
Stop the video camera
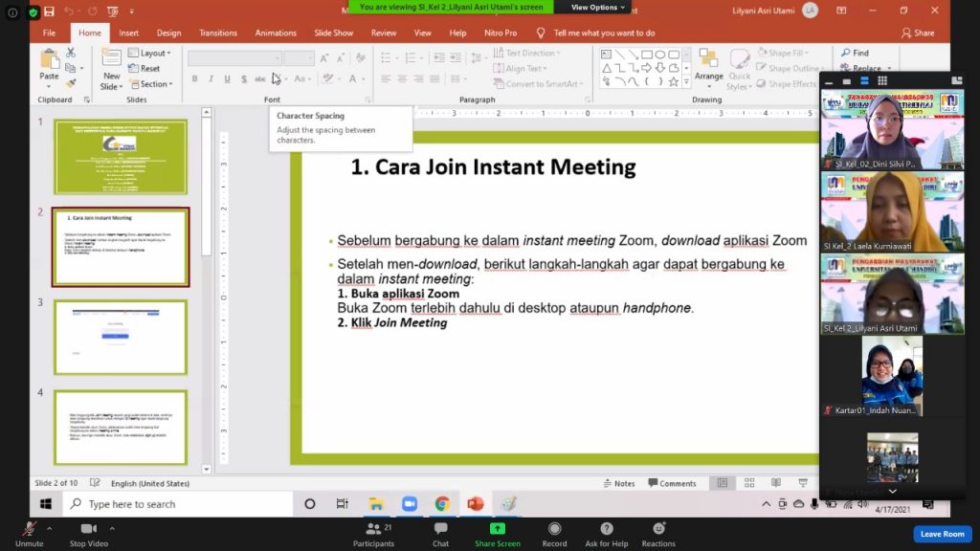pyautogui.click(x=89, y=529)
